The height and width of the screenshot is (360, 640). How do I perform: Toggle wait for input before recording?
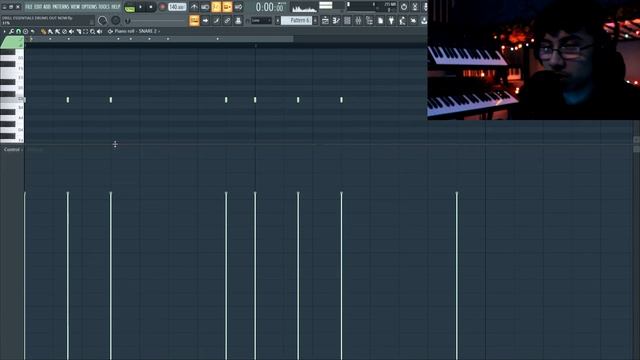[x=205, y=7]
